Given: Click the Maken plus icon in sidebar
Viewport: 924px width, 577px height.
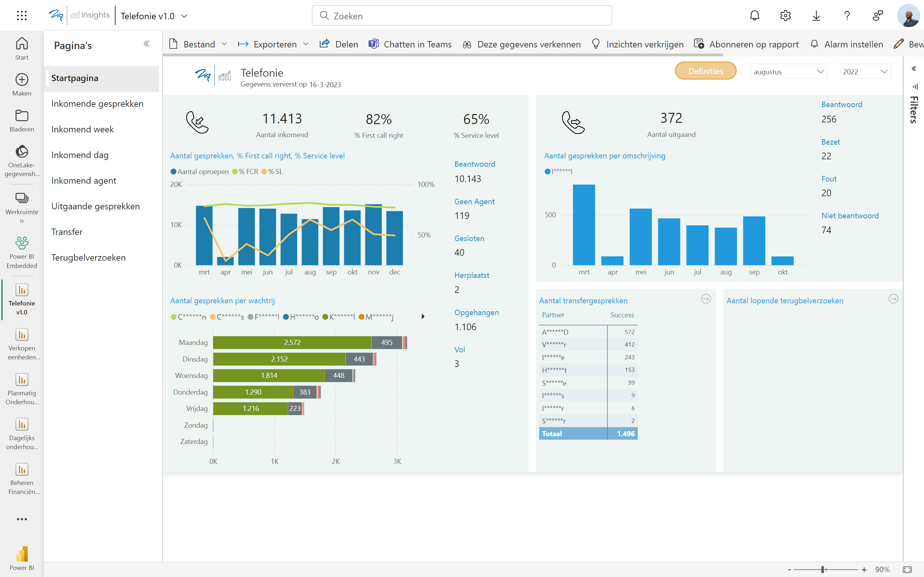Looking at the screenshot, I should point(22,80).
